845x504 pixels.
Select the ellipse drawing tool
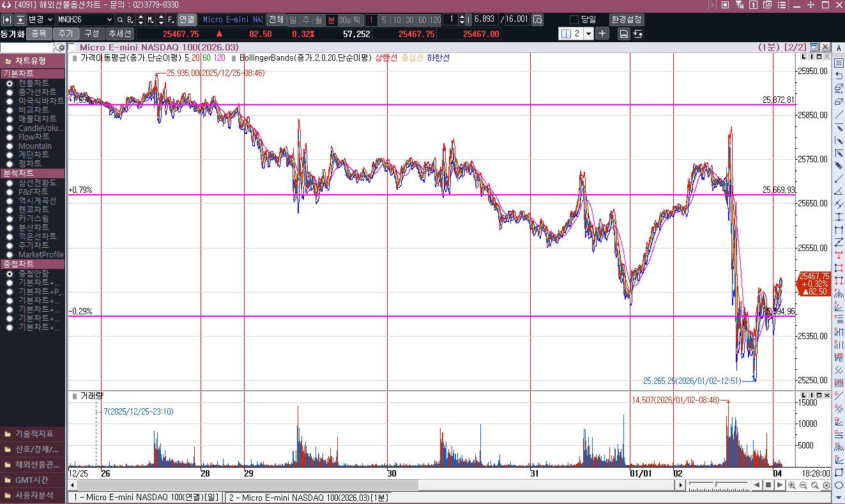point(839,485)
